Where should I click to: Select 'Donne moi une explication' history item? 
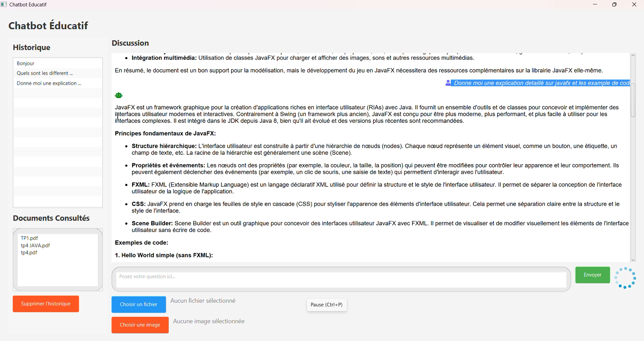[x=49, y=83]
